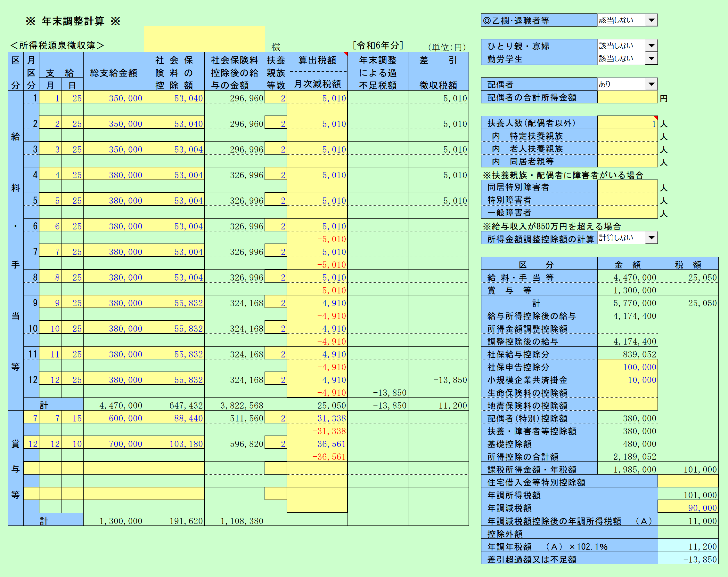Image resolution: width=728 pixels, height=577 pixels.
Task: Select bonus 算出税額 cell 31,338
Action: coord(317,417)
